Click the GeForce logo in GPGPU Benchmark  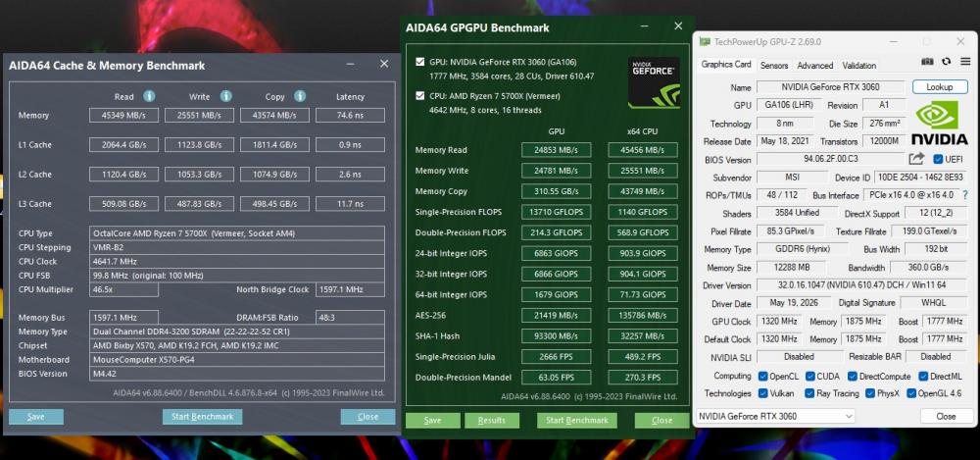654,82
